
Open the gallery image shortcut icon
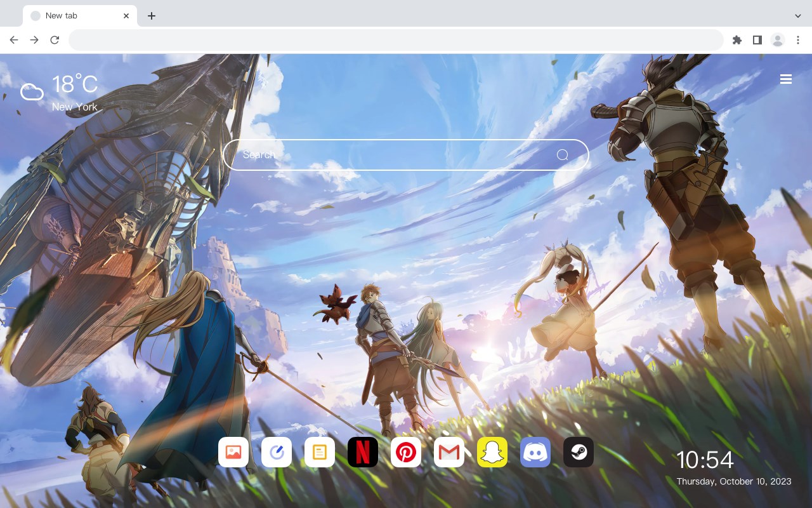[x=233, y=452]
